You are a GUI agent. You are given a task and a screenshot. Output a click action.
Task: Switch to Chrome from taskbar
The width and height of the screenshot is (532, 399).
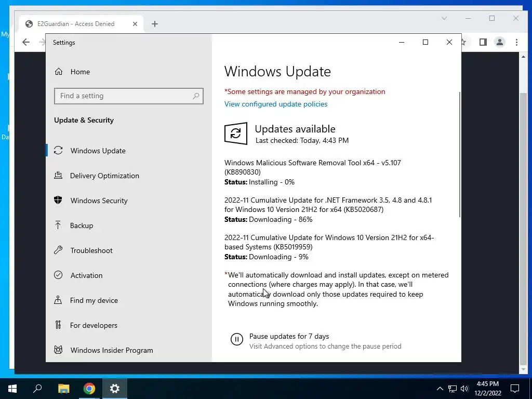click(x=89, y=389)
